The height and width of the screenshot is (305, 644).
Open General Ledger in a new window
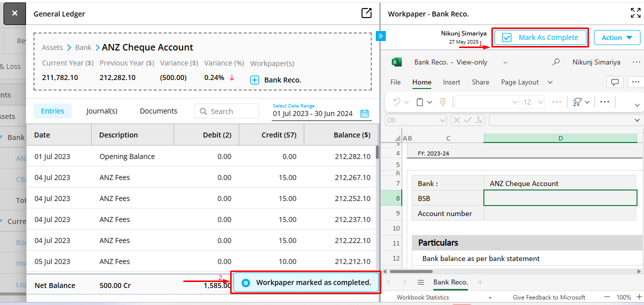coord(366,13)
